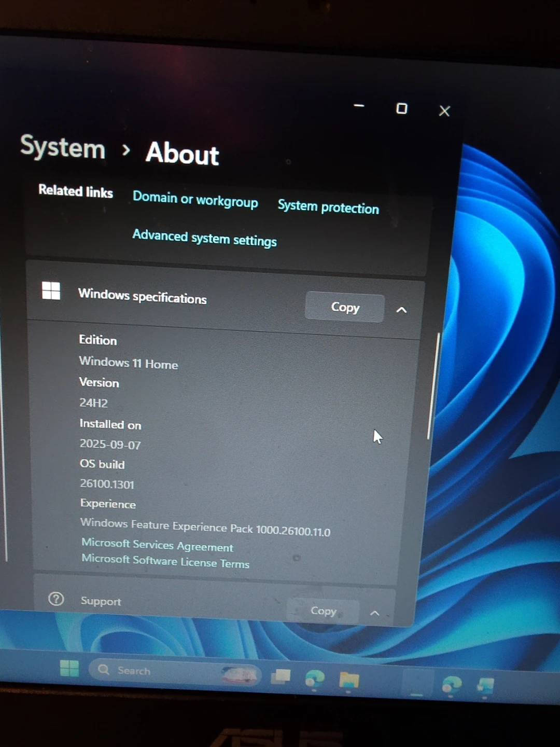Screen dimensions: 560x747
Task: Copy the Support information
Action: tap(323, 611)
